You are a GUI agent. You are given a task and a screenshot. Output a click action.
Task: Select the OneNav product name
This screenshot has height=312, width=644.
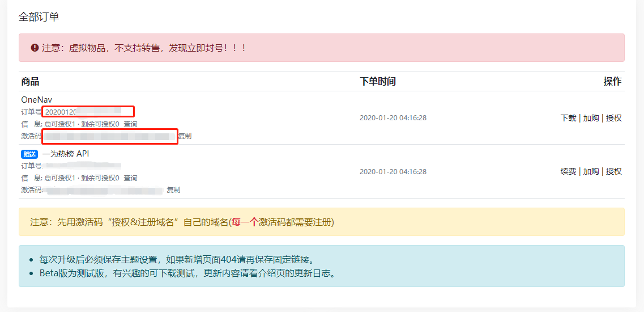pyautogui.click(x=37, y=100)
